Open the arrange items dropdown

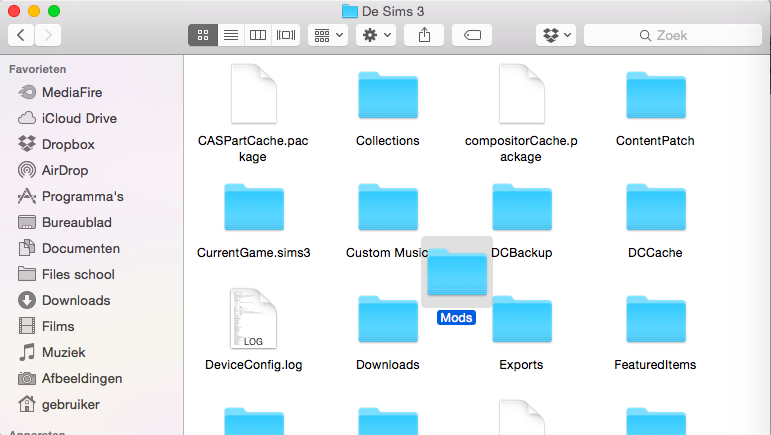[x=328, y=35]
